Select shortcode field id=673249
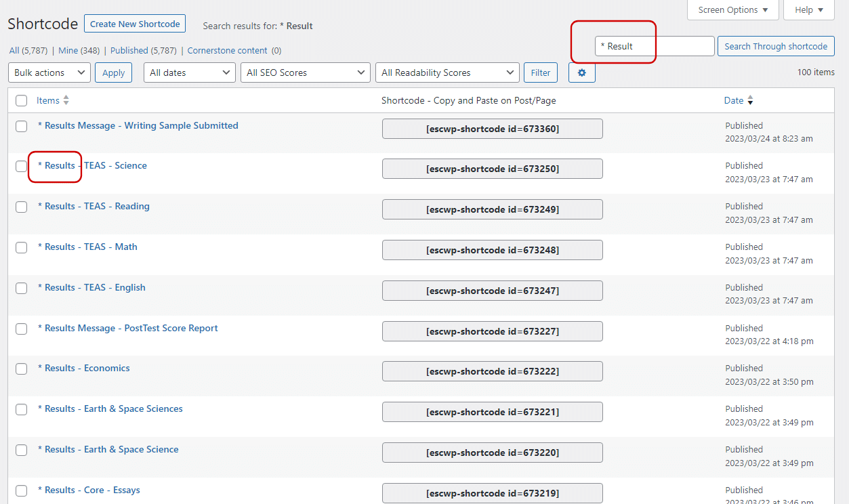The height and width of the screenshot is (504, 849). tap(493, 209)
